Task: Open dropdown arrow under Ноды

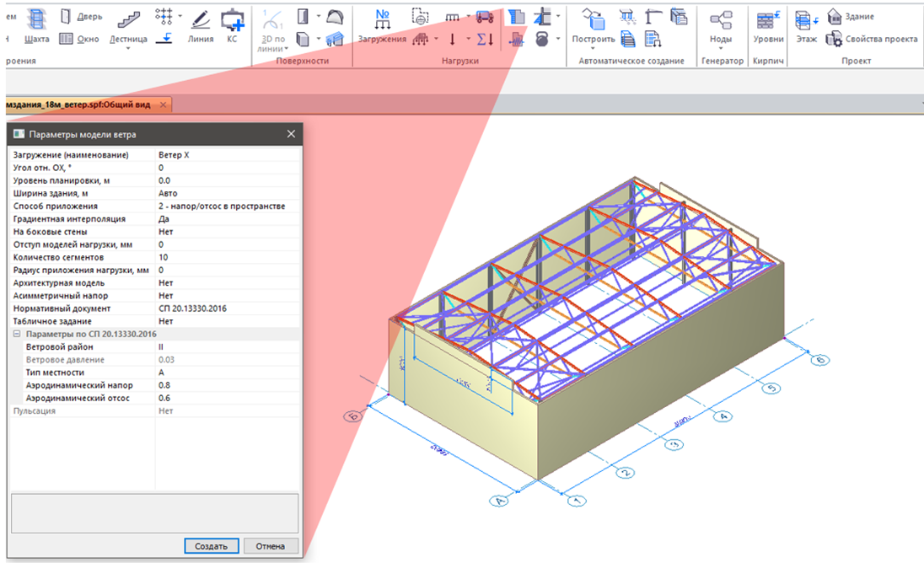Action: coord(721,49)
